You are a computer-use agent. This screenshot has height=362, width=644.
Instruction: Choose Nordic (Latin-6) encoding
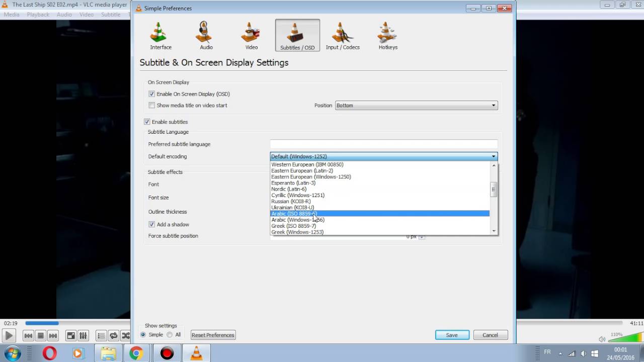[380, 189]
